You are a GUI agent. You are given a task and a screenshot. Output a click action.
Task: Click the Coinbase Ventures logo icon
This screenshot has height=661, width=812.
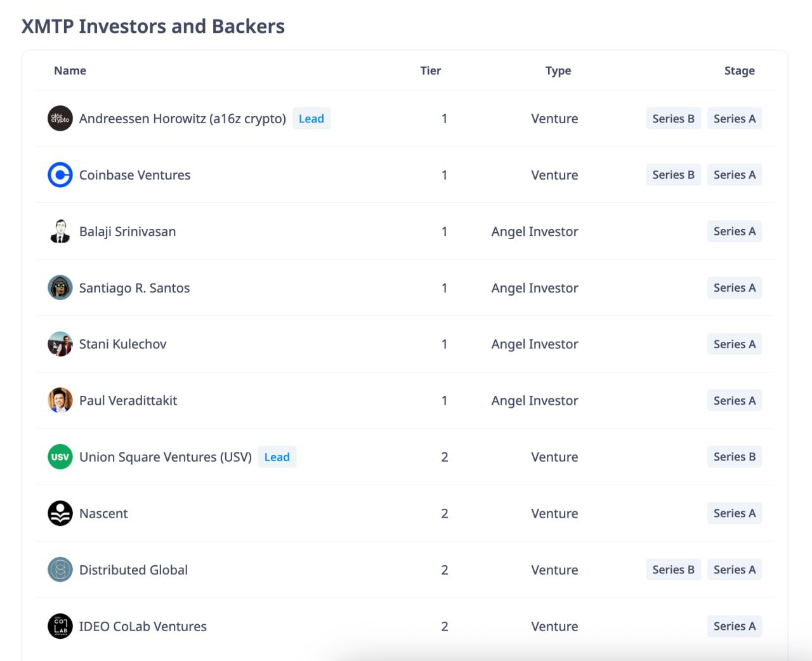(x=60, y=175)
